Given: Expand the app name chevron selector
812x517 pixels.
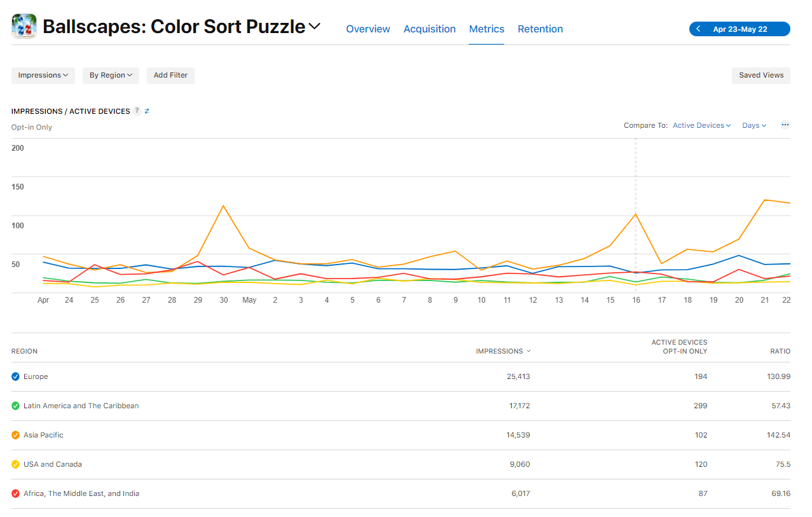Looking at the screenshot, I should click(315, 27).
